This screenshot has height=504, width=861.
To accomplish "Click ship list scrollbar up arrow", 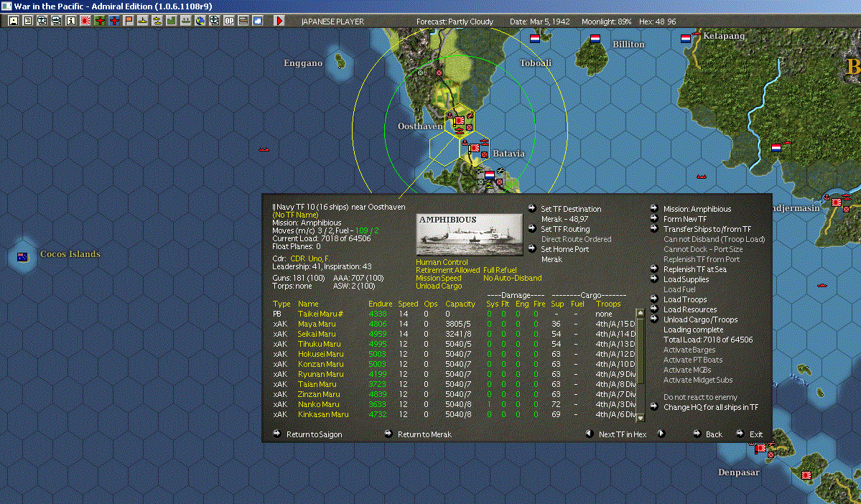I will (x=640, y=313).
